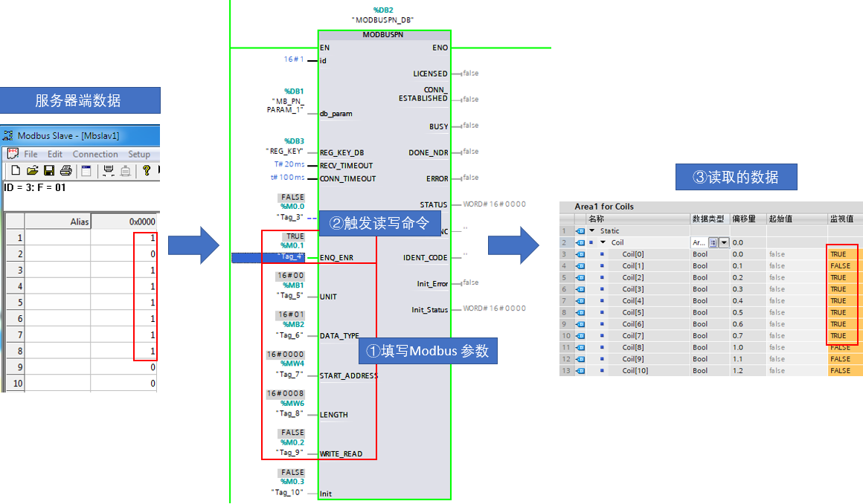This screenshot has height=504, width=863.
Task: Select value cell of row 10 in Modbus Slave
Action: (124, 383)
